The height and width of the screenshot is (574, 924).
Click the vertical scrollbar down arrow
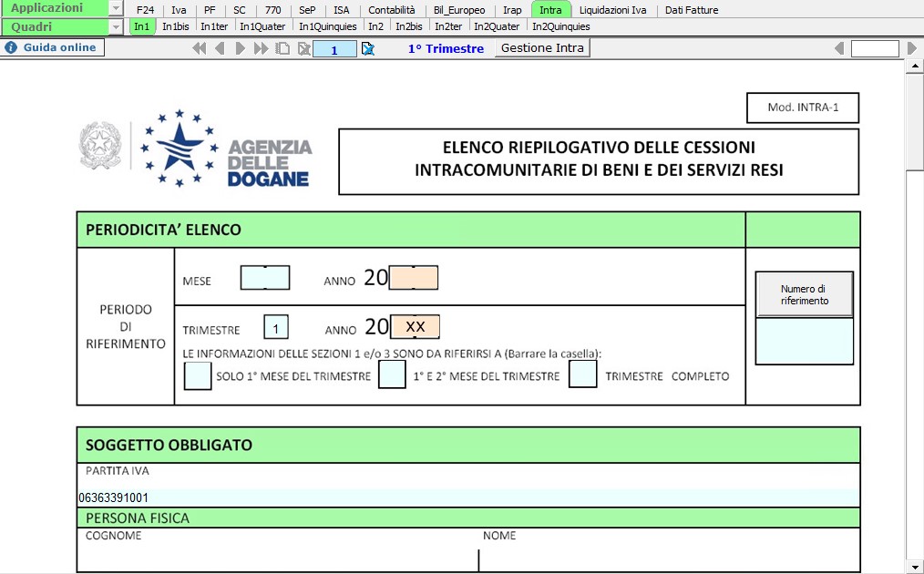[915, 567]
